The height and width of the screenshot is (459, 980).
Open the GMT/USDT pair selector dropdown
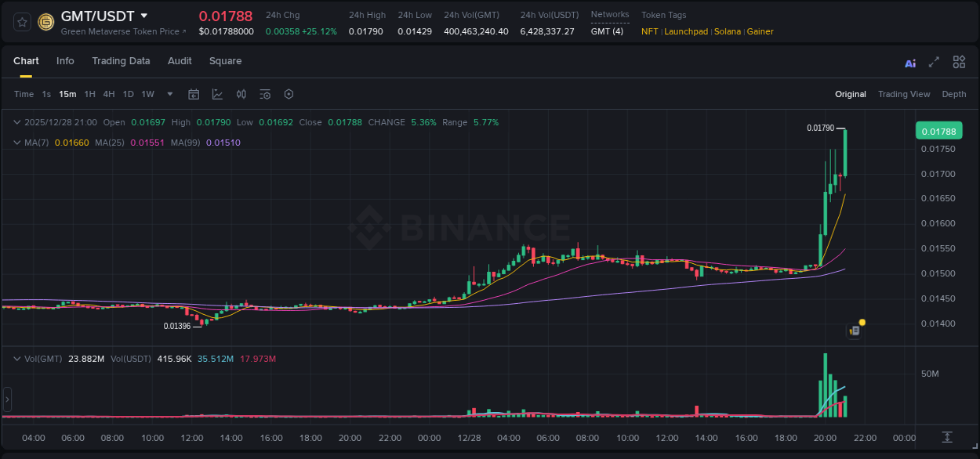click(x=143, y=15)
